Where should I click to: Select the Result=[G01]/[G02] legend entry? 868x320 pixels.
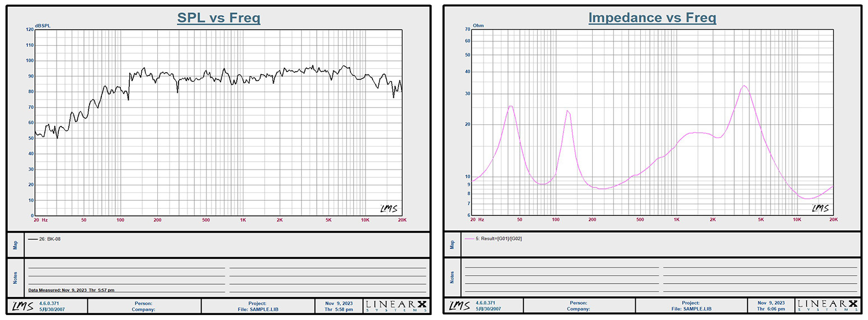[499, 239]
